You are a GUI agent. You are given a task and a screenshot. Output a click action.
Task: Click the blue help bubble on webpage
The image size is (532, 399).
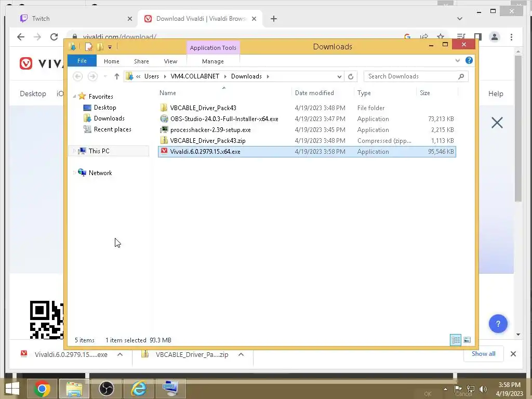[498, 324]
